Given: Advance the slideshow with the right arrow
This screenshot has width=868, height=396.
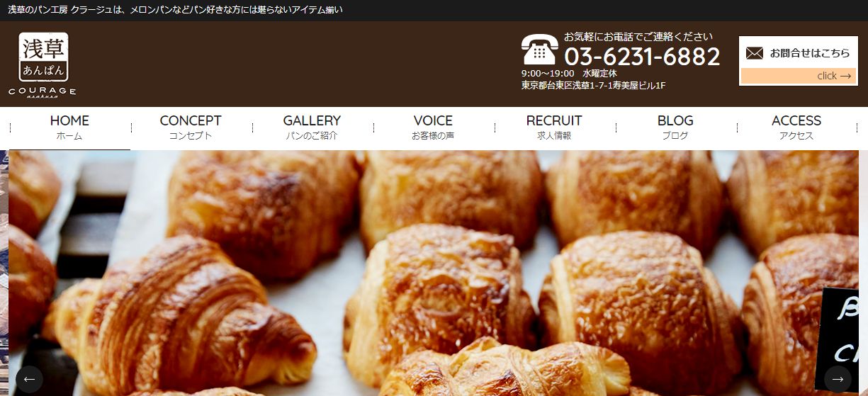Looking at the screenshot, I should [838, 380].
